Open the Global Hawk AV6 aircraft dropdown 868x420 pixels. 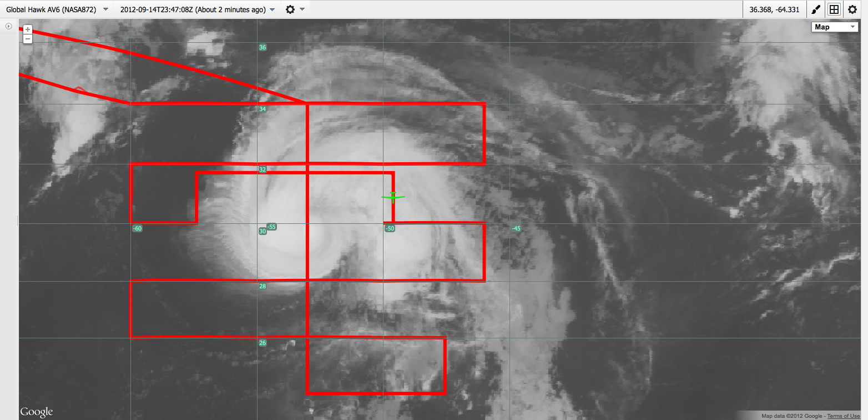click(57, 9)
